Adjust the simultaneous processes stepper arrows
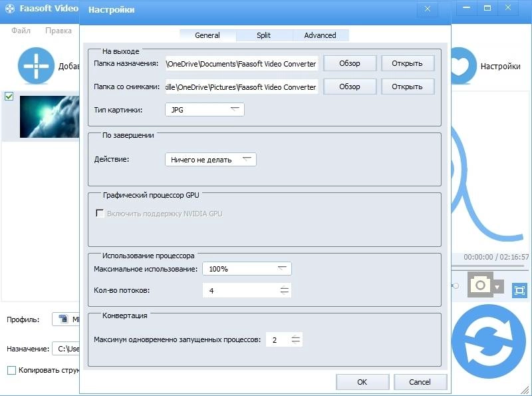This screenshot has width=532, height=396. [296, 339]
